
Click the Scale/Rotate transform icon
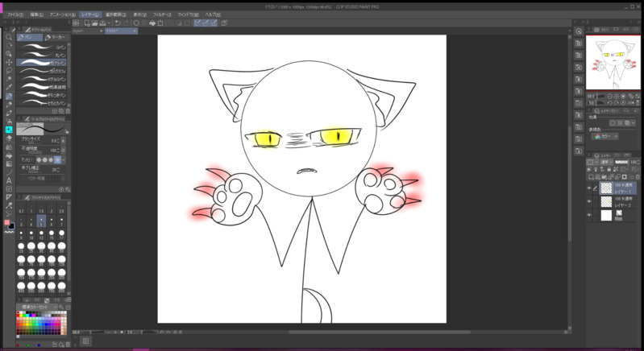click(160, 23)
